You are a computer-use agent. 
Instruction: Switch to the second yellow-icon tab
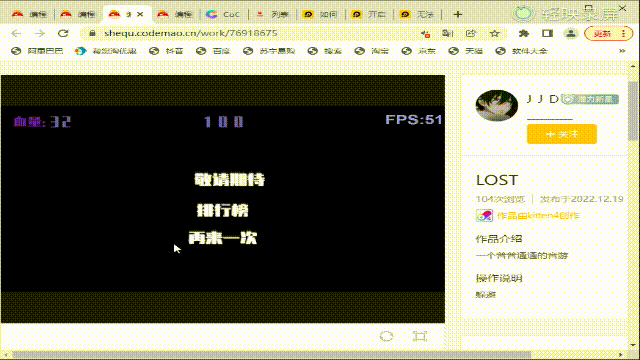pos(369,14)
